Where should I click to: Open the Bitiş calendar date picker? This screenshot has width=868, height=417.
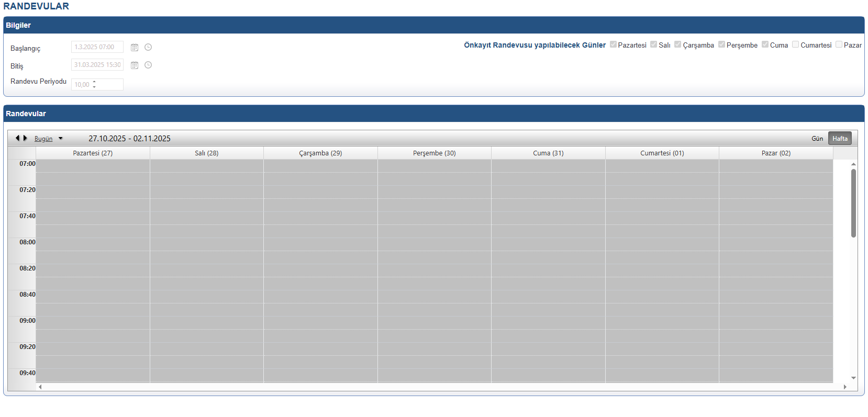point(135,65)
